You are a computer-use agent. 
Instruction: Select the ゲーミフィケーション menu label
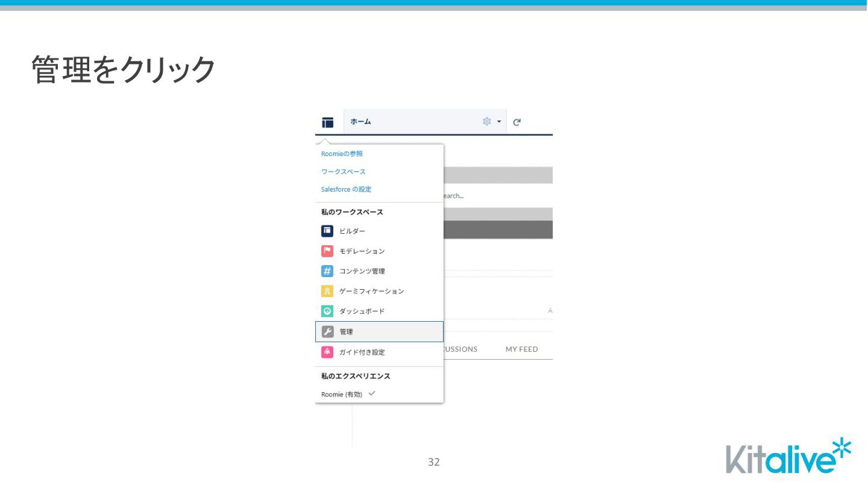(371, 291)
